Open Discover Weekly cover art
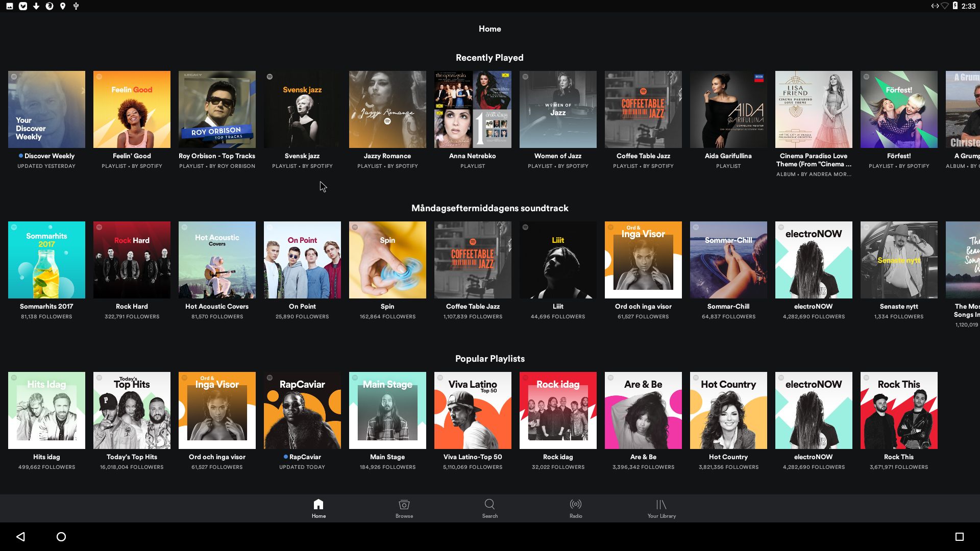The height and width of the screenshot is (551, 980). 46,109
